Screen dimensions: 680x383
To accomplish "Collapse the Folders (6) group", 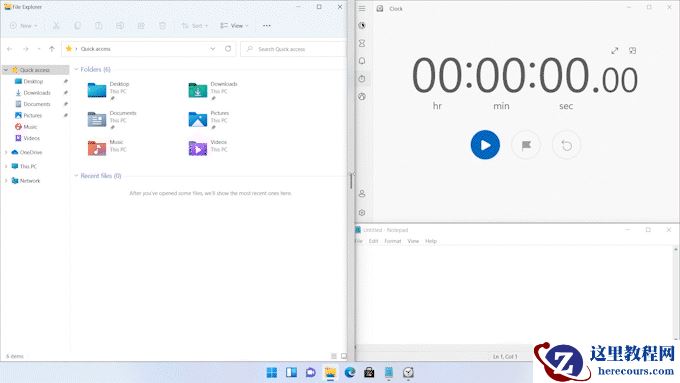I will click(x=76, y=69).
